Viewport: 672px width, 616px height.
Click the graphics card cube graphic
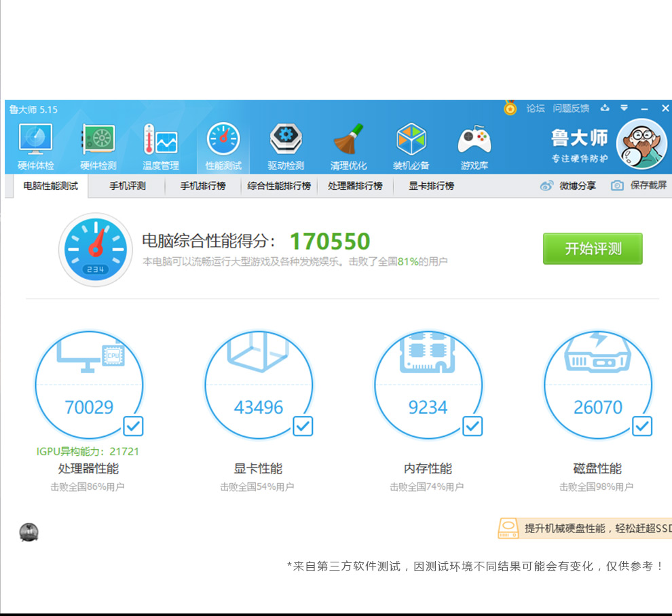click(258, 352)
